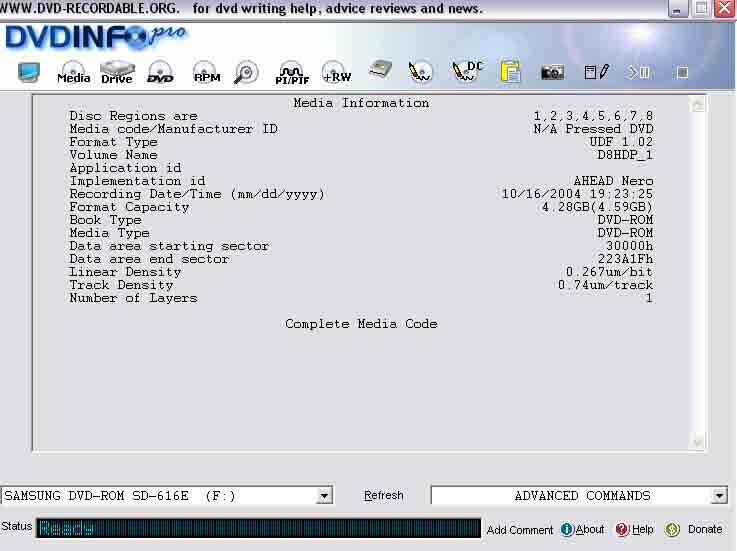
Task: Click the 'Media Information' heading
Action: pyautogui.click(x=361, y=103)
